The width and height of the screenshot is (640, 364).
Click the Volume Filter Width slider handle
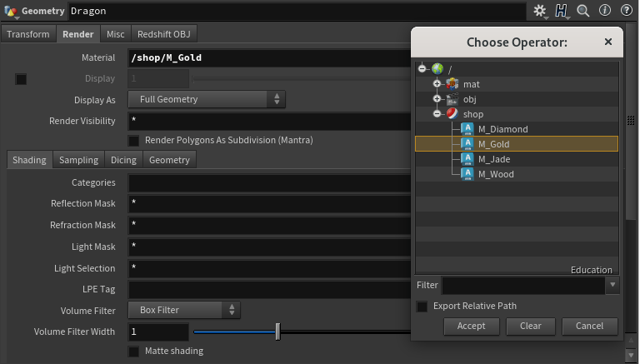click(277, 332)
